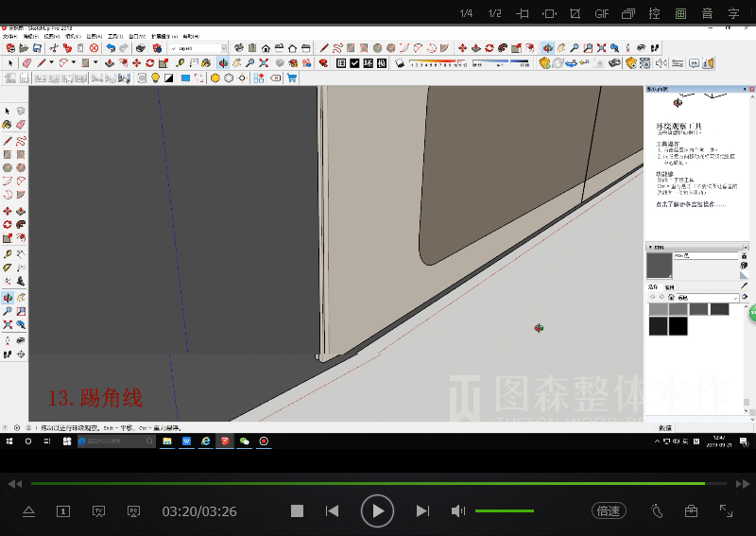Open the Layer0 layer dropdown
Screen dimensions: 756x536
223,48
